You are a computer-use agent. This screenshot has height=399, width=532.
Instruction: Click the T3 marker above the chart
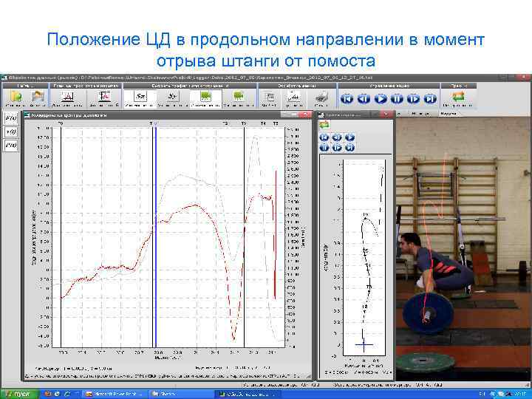coord(244,123)
